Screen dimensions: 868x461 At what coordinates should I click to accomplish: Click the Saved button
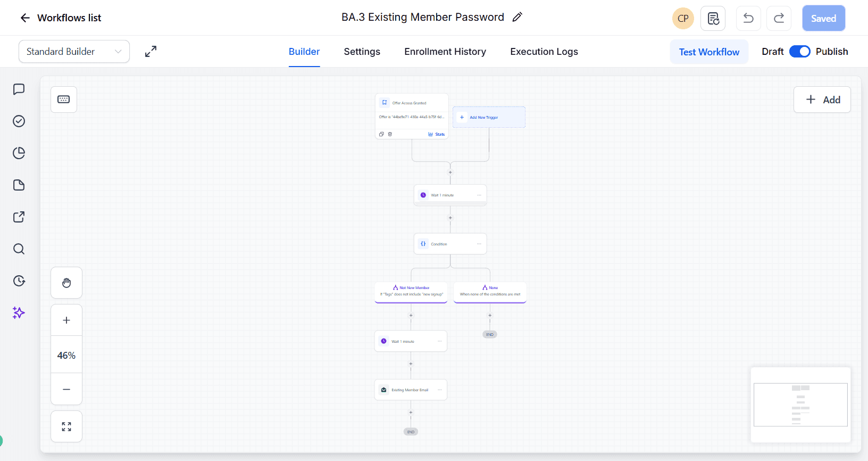coord(824,19)
